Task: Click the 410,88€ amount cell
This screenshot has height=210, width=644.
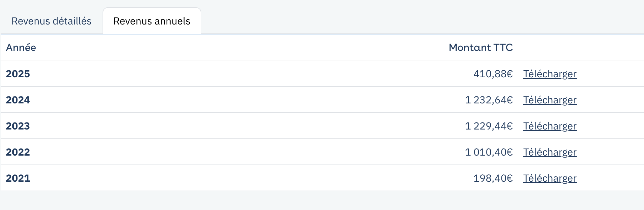Action: coord(493,74)
